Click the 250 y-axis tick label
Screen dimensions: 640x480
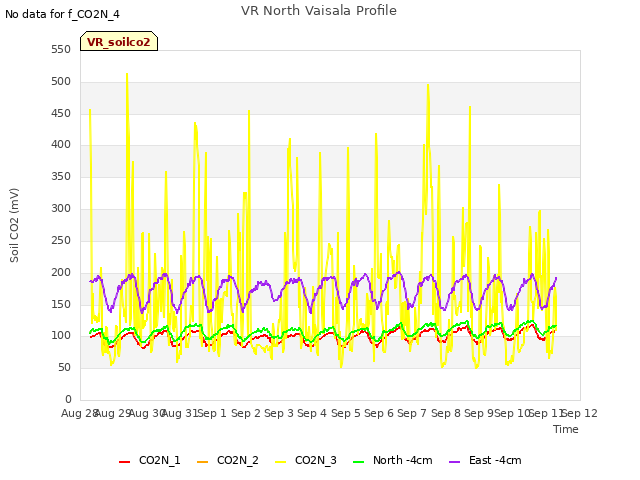(61, 240)
